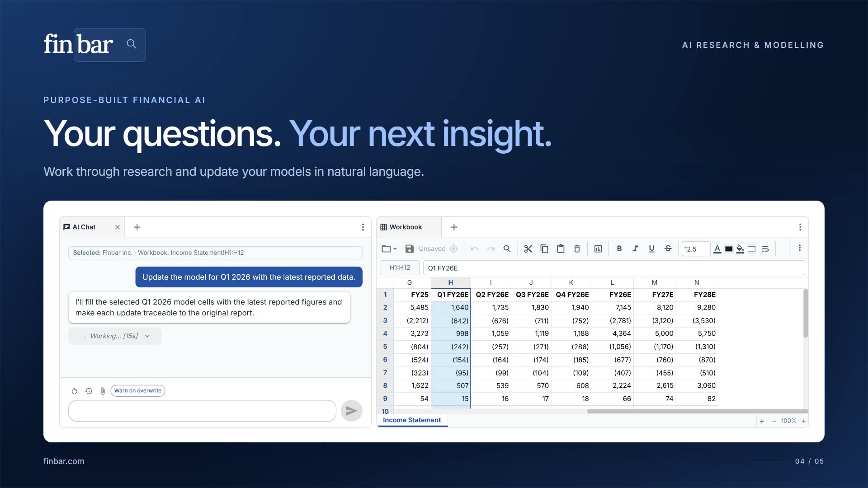Open the fill color bucket tool
The width and height of the screenshot is (868, 488).
pyautogui.click(x=740, y=249)
